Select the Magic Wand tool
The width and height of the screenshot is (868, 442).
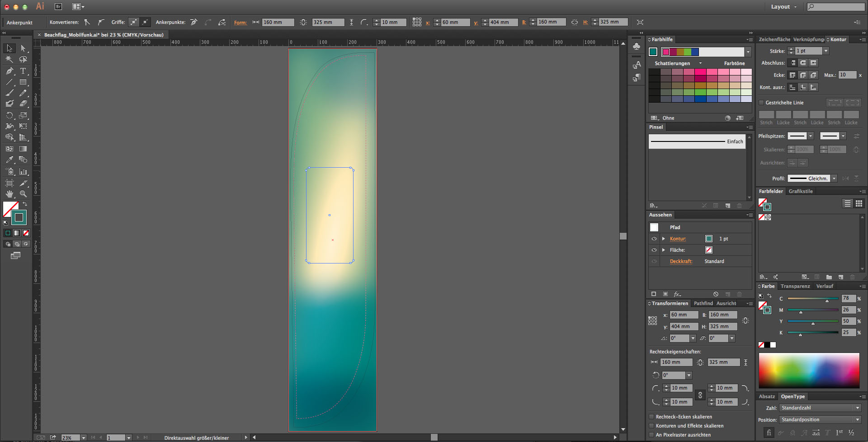coord(9,59)
